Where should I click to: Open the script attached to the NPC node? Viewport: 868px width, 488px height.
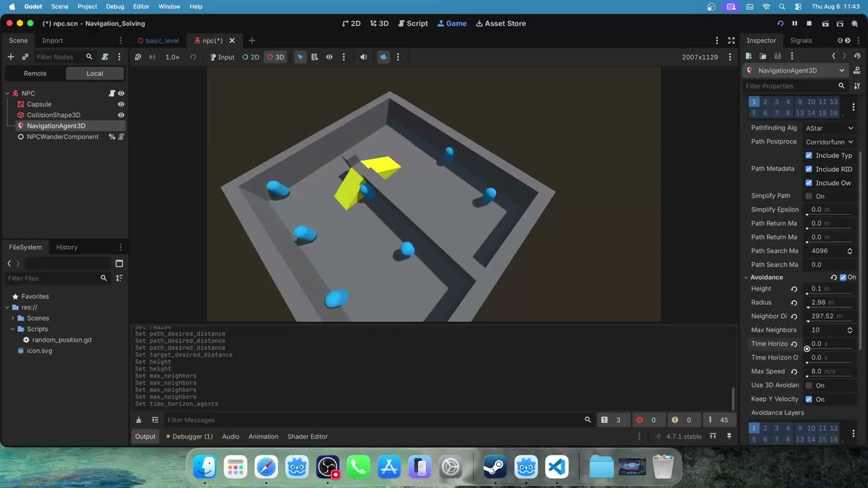click(x=112, y=94)
